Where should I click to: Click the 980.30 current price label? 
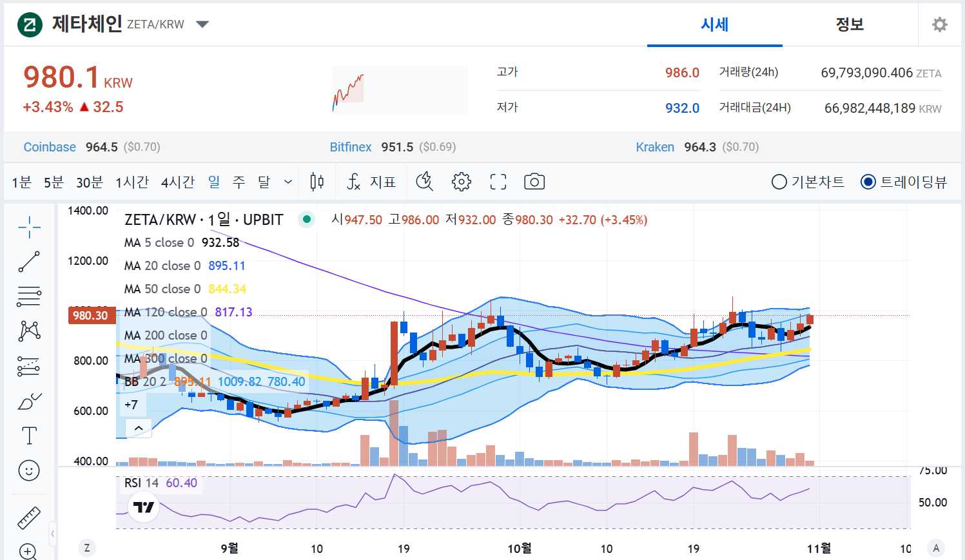tap(92, 315)
